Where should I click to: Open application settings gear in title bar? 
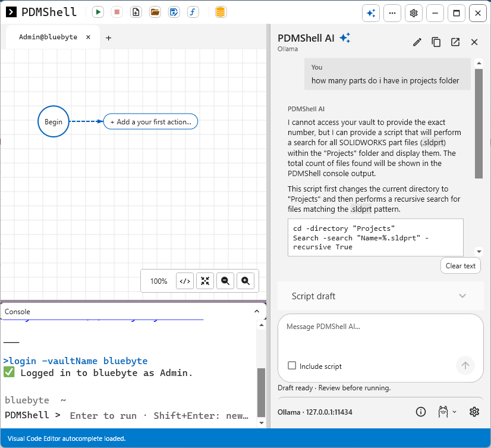[414, 13]
